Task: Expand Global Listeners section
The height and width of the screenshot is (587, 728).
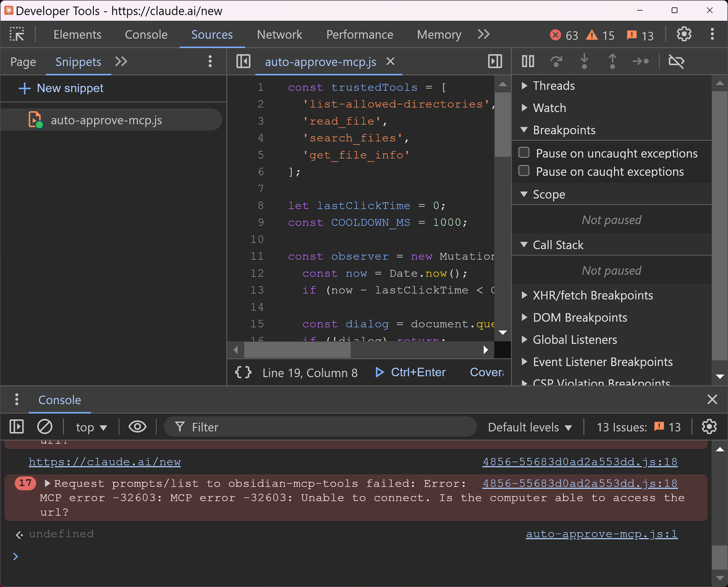Action: tap(612, 340)
